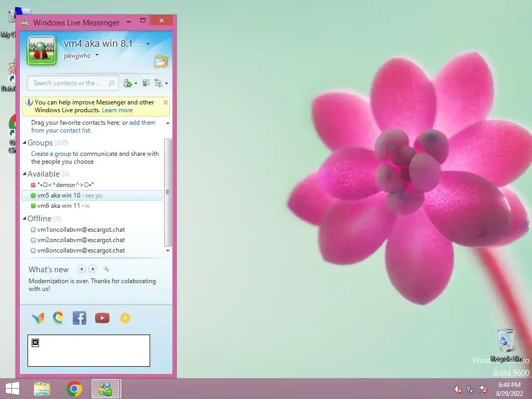
Task: Click the Search contacts input field
Action: (73, 83)
